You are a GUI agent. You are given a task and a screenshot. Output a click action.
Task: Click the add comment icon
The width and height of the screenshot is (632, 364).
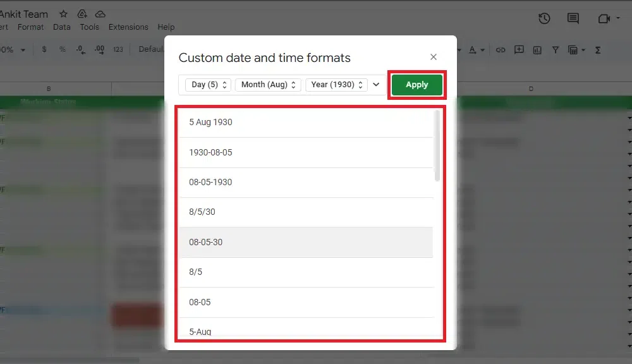519,50
